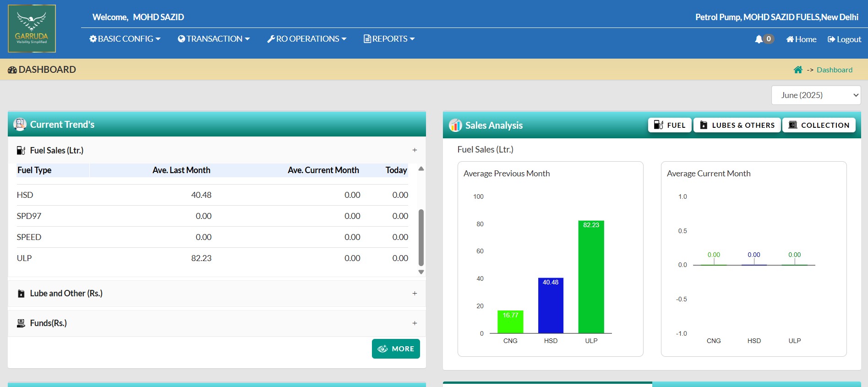Expand the Fuel Sales (Ltr.) section plus
868x387 pixels.
415,150
